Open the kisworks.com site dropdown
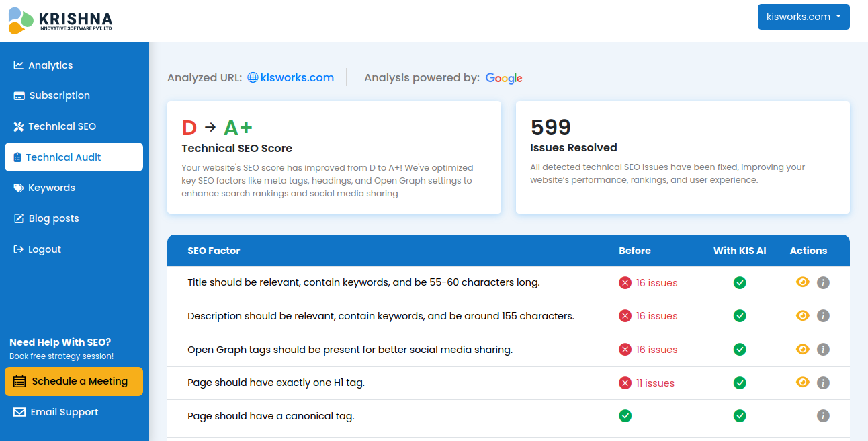868x441 pixels. tap(804, 17)
